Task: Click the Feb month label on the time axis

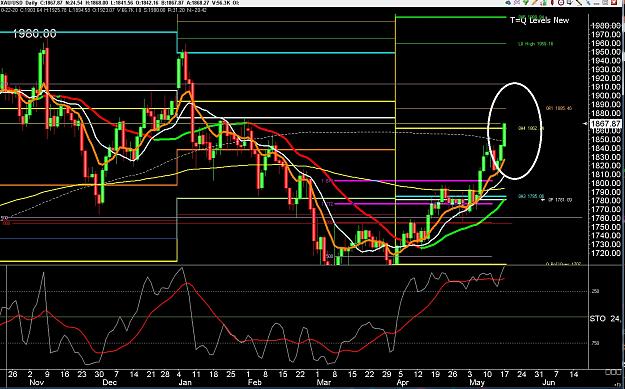Action: click(x=255, y=382)
